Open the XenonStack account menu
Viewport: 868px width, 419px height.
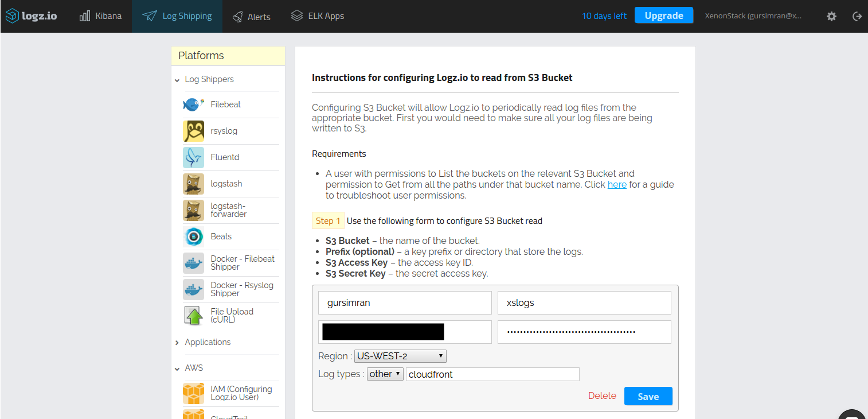coord(753,16)
